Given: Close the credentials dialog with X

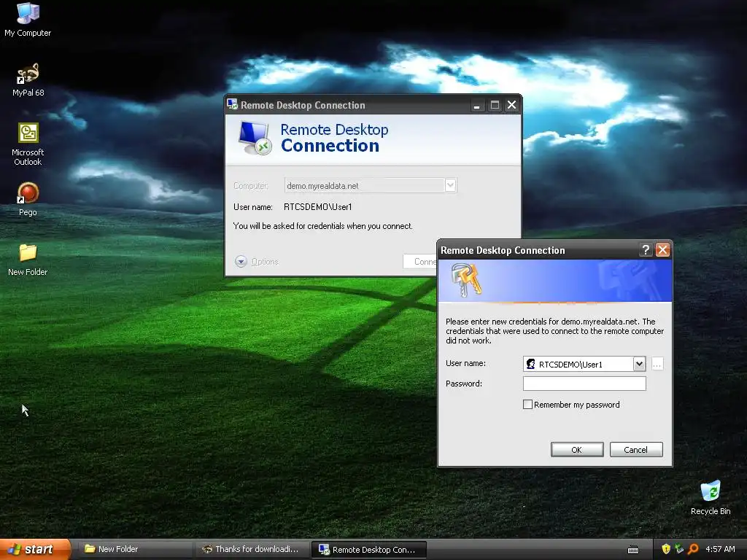Looking at the screenshot, I should click(662, 250).
